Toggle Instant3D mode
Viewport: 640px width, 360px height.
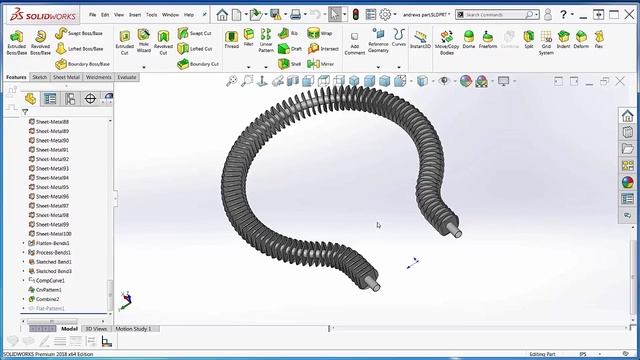420,40
